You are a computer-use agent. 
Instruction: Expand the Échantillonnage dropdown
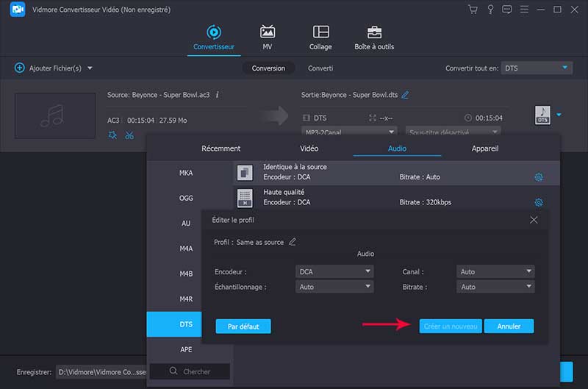point(334,287)
